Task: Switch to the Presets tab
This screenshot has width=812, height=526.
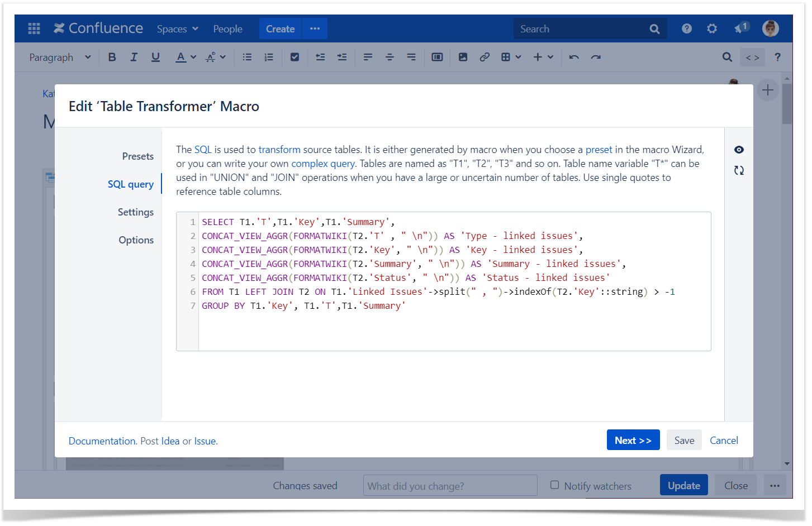Action: click(137, 156)
